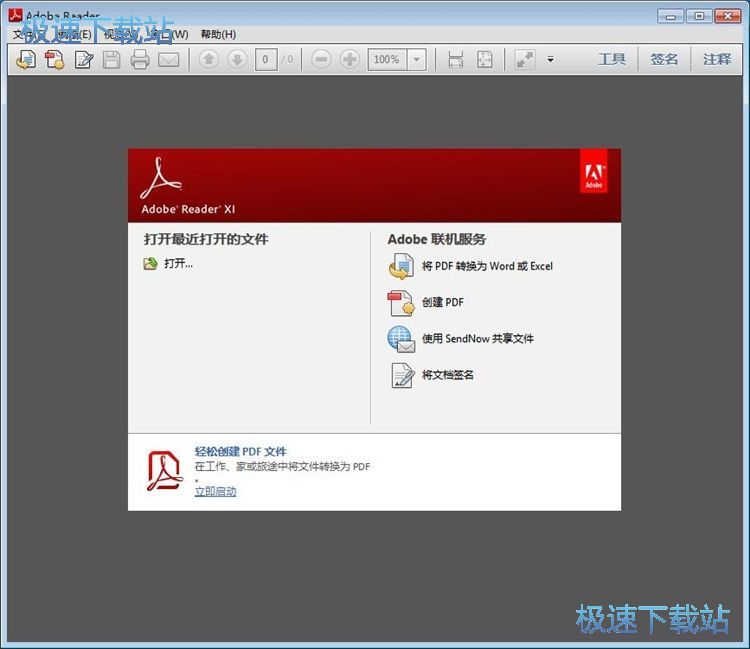Viewport: 750px width, 649px height.
Task: Click the page number input field
Action: 266,60
